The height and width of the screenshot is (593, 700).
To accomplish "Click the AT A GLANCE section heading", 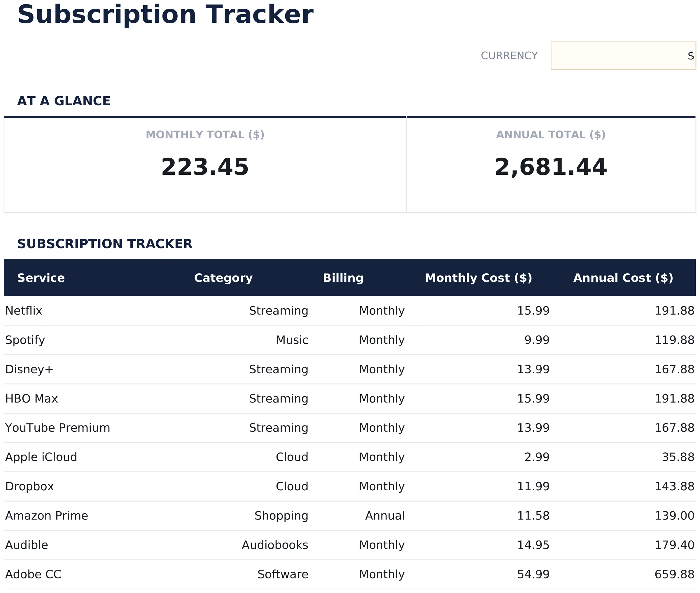I will click(64, 101).
